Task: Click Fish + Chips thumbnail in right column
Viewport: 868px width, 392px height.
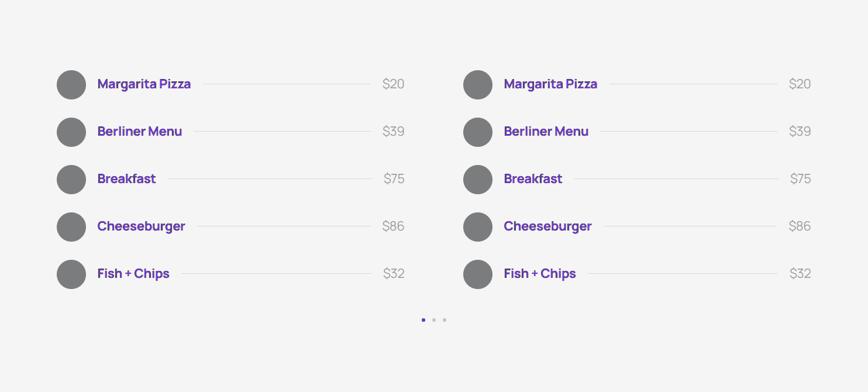Action: click(478, 274)
